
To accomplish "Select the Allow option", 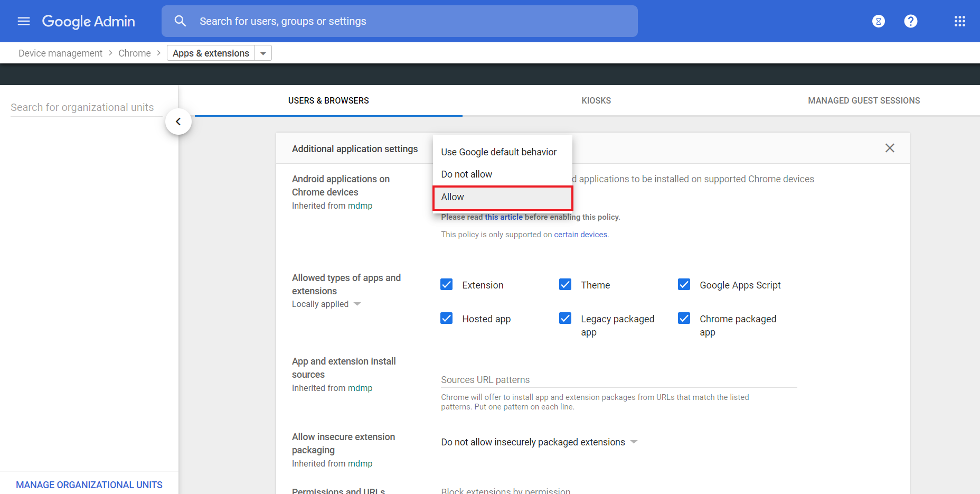I will (502, 197).
